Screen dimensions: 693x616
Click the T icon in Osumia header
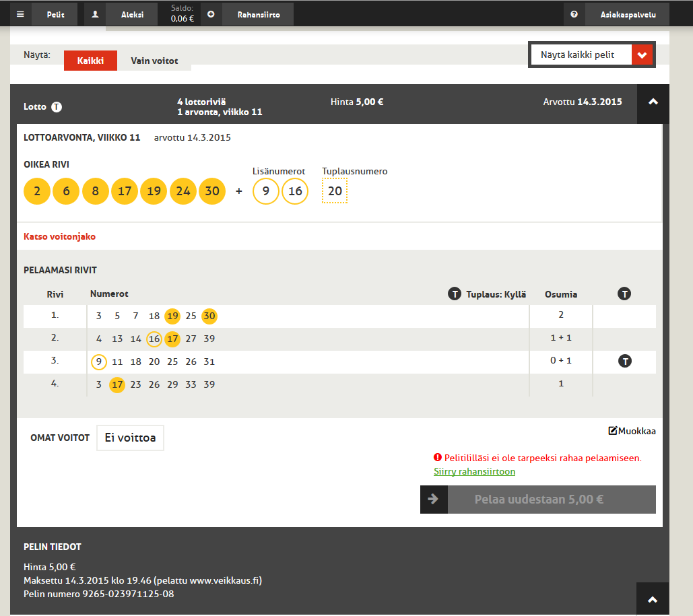(624, 294)
